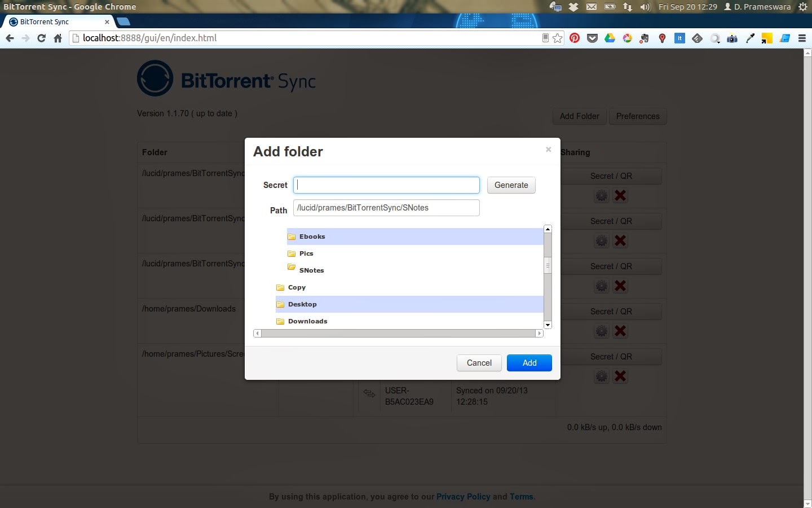The width and height of the screenshot is (812, 508).
Task: Click the Path input field
Action: [x=386, y=208]
